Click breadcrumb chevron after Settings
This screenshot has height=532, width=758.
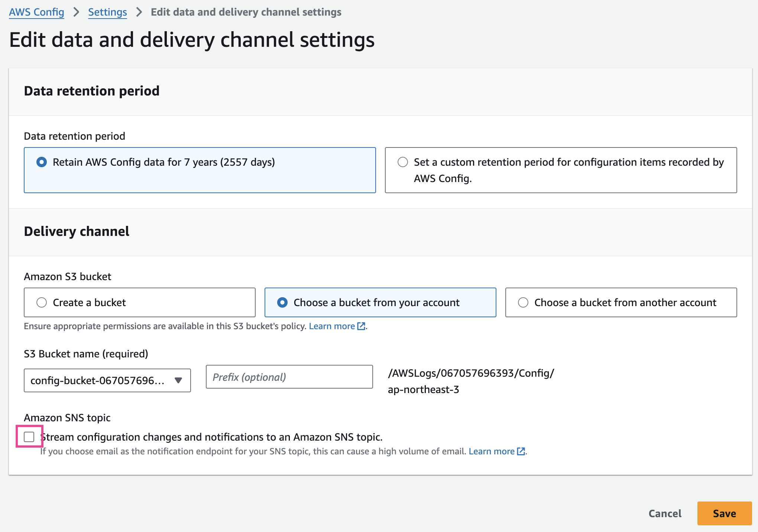tap(139, 12)
